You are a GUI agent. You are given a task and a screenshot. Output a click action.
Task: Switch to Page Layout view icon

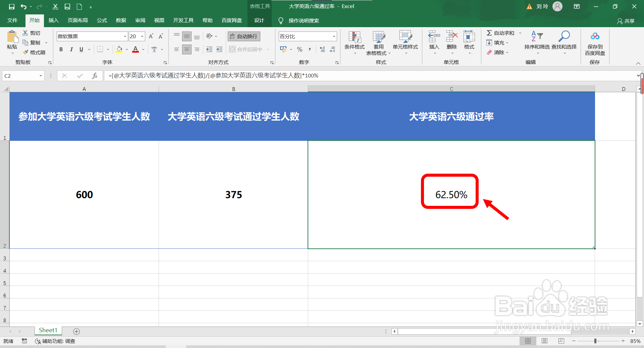tap(544, 341)
